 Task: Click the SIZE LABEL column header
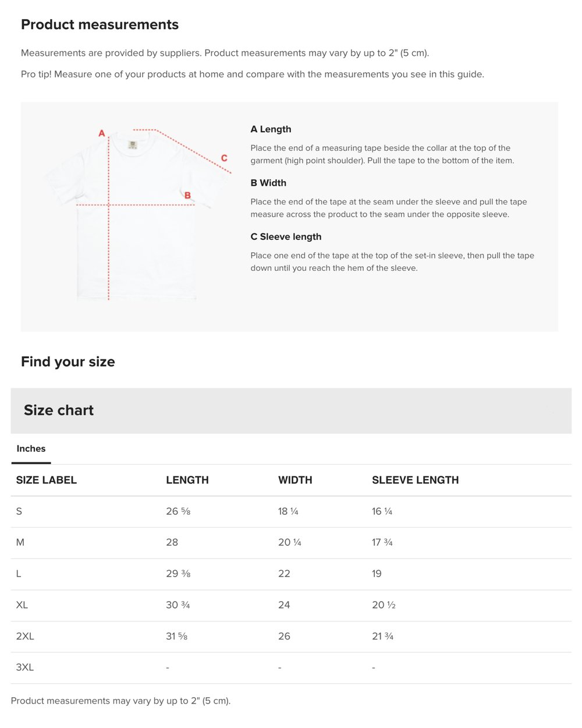47,480
